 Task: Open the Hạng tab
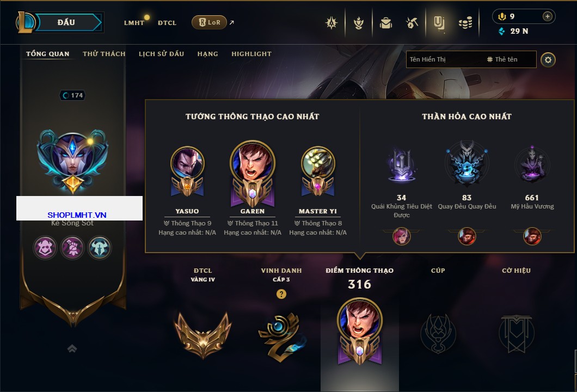[x=207, y=54]
